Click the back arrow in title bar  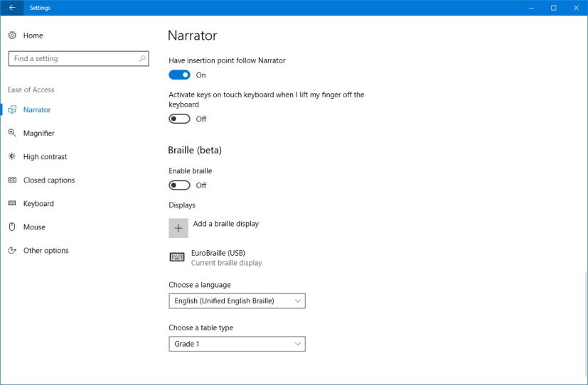point(12,8)
